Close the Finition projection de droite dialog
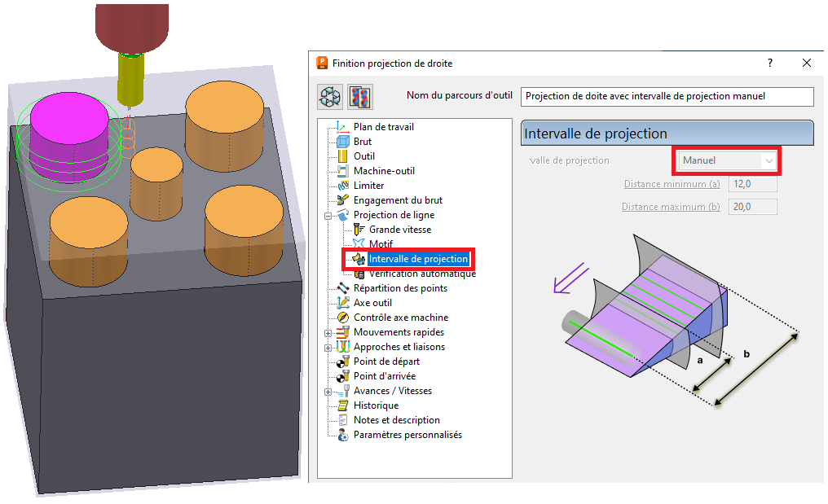This screenshot has width=828, height=504. [806, 63]
